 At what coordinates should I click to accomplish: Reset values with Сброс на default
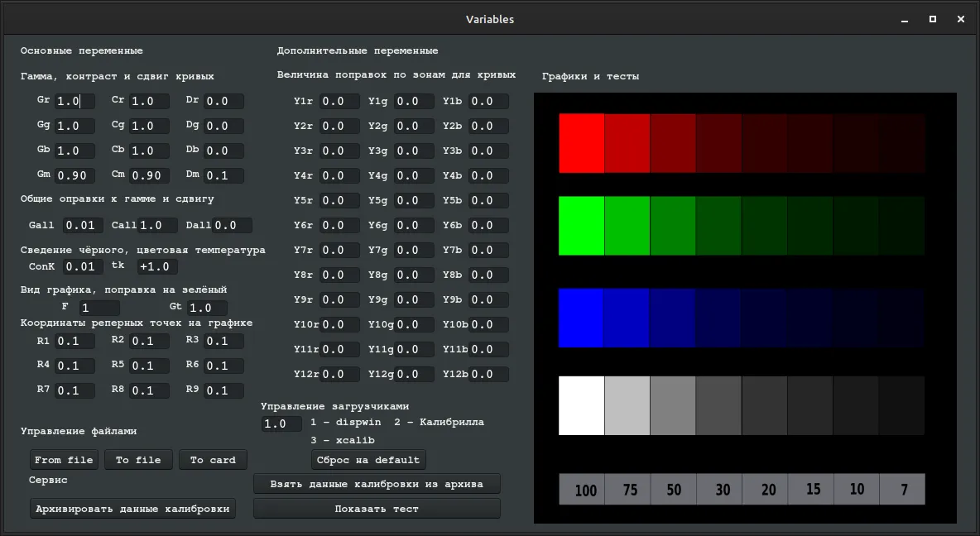pos(368,460)
